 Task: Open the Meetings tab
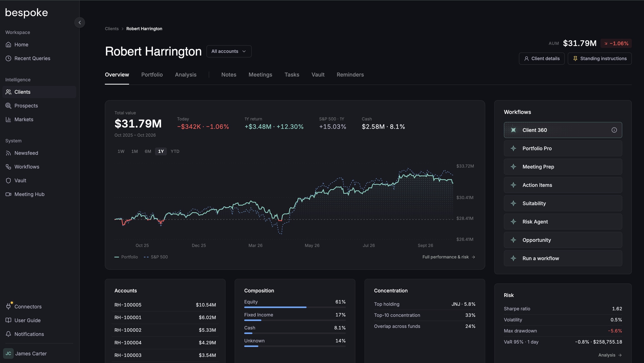pos(260,75)
